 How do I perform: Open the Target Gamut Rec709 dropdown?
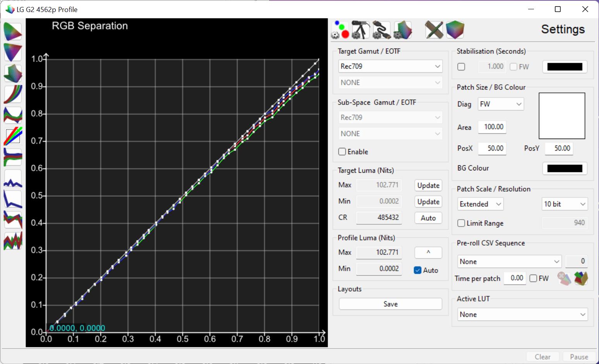[390, 66]
